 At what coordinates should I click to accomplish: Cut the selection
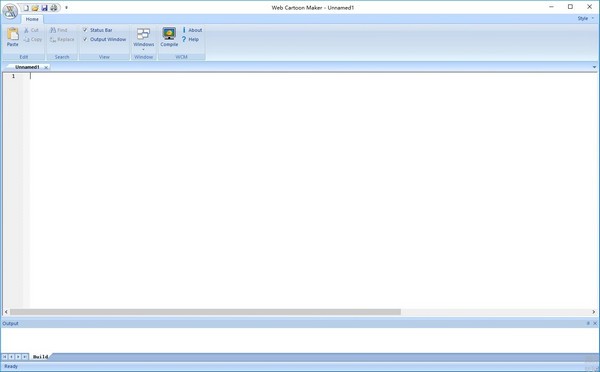click(31, 30)
